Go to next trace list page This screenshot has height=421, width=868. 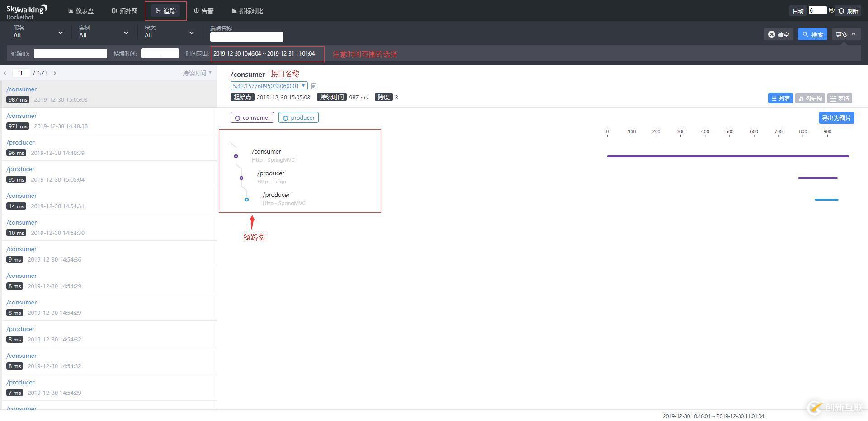click(x=55, y=73)
